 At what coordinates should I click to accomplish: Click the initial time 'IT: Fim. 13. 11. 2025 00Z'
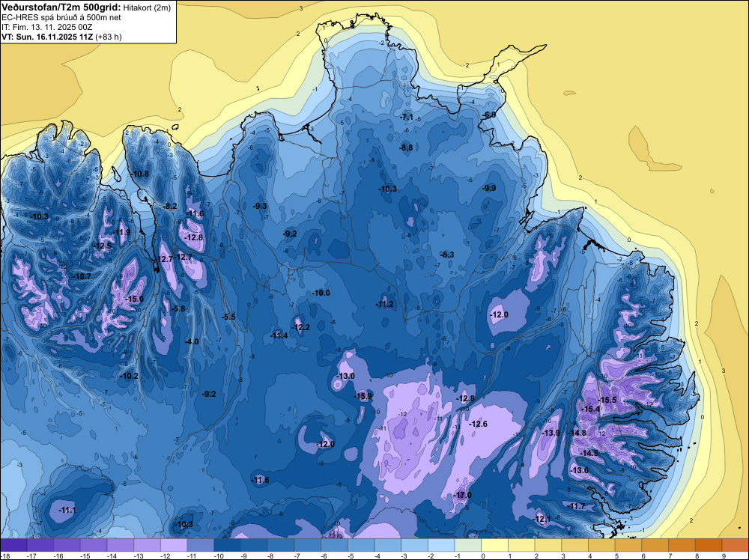tap(46, 27)
